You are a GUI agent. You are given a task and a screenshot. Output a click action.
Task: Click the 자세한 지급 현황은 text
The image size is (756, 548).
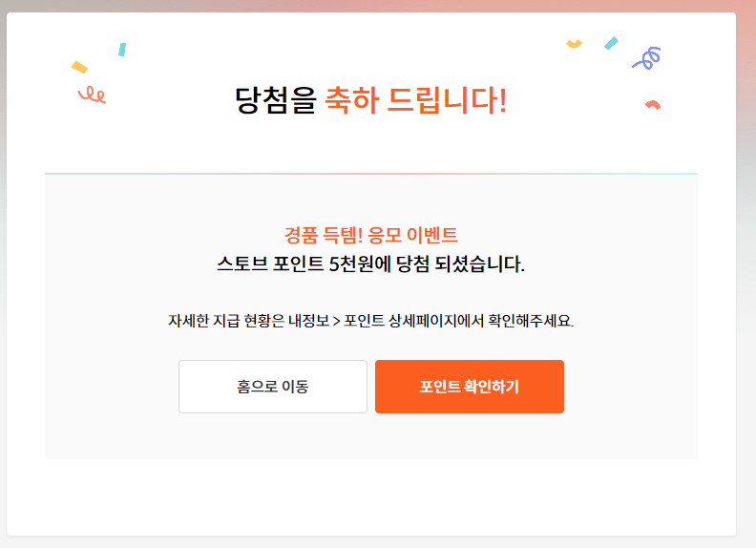pyautogui.click(x=226, y=321)
